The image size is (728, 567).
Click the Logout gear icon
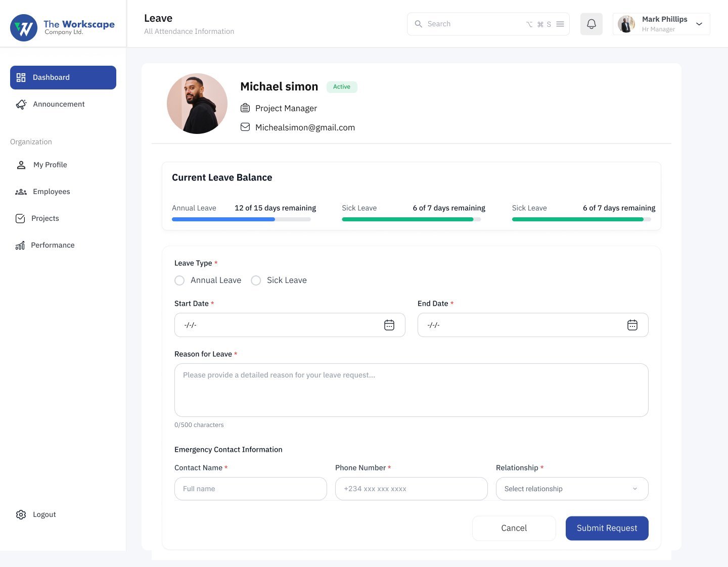(x=21, y=514)
